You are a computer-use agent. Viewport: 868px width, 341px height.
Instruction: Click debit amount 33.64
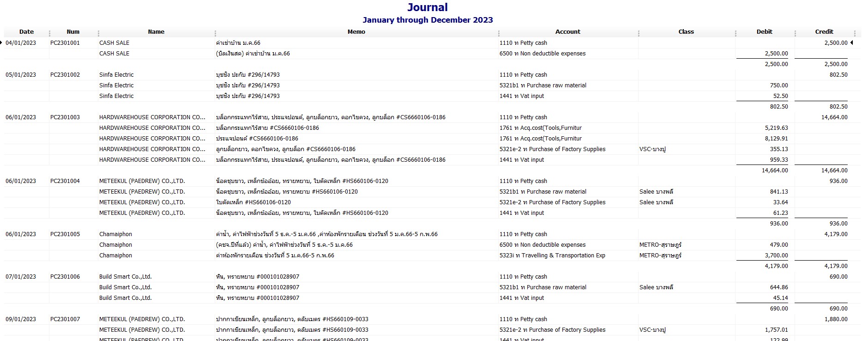pyautogui.click(x=780, y=202)
